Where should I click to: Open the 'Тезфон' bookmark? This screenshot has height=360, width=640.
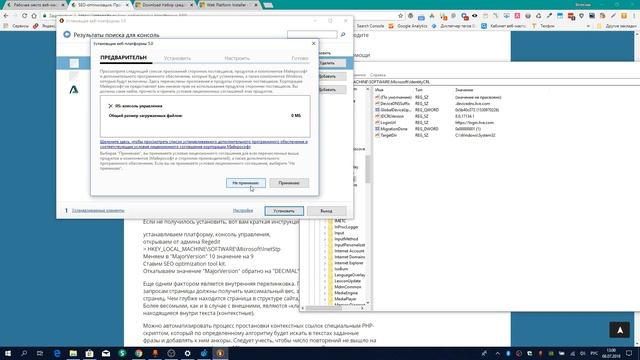click(x=543, y=26)
